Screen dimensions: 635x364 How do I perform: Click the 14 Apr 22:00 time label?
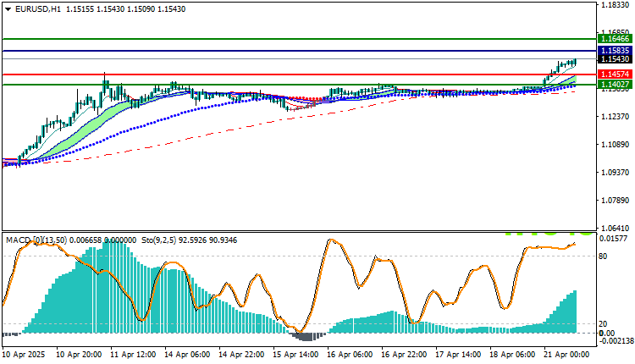click(241, 355)
